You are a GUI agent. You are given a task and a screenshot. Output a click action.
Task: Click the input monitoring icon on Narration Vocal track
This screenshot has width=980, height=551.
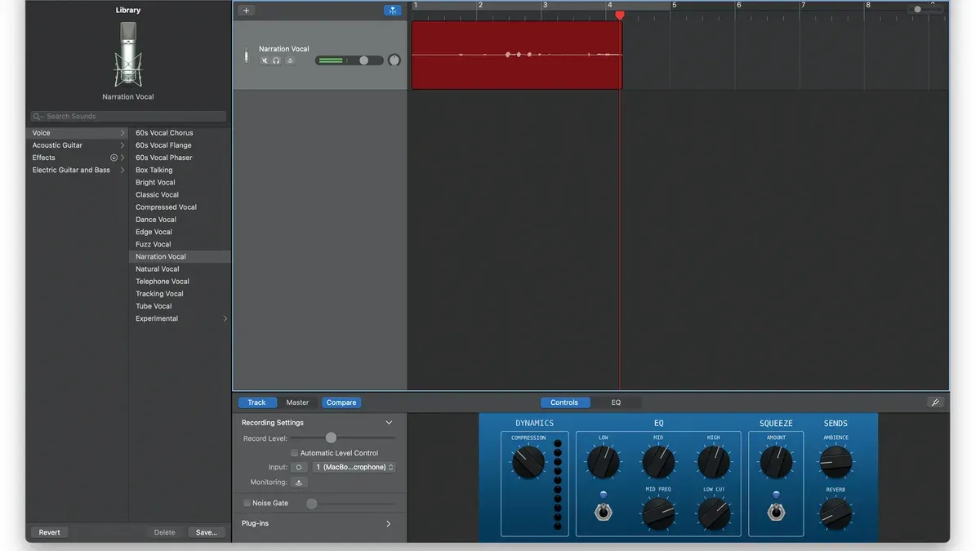(x=290, y=60)
